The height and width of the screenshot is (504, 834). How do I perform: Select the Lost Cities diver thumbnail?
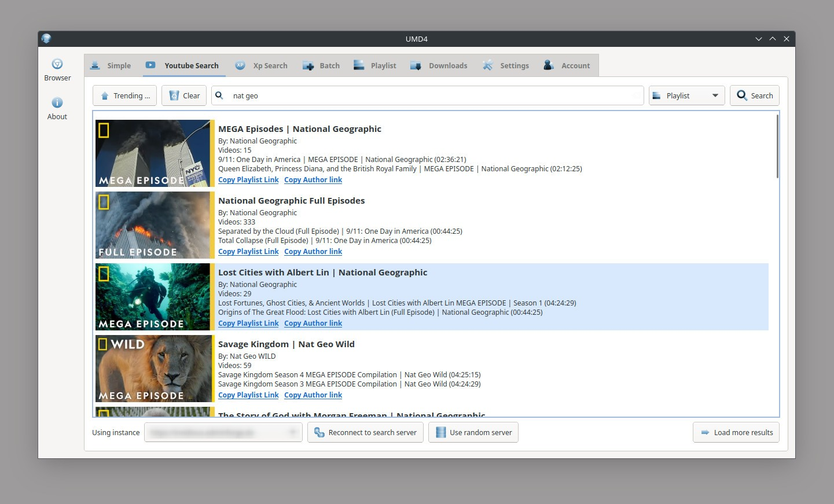[x=153, y=297]
